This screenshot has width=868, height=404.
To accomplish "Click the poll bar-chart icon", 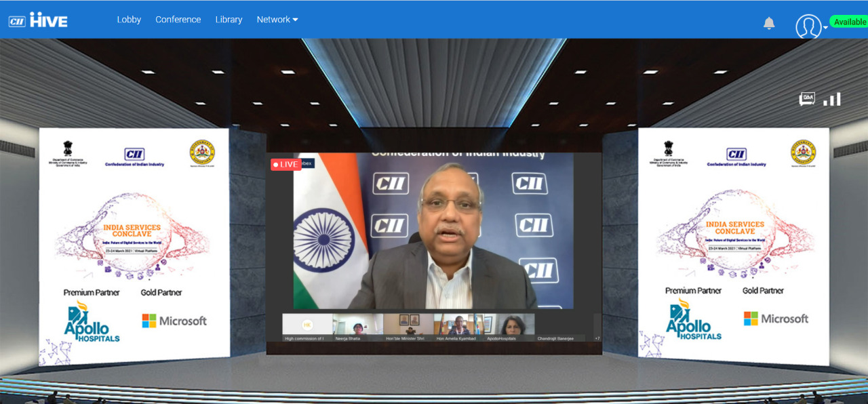I will (x=832, y=100).
